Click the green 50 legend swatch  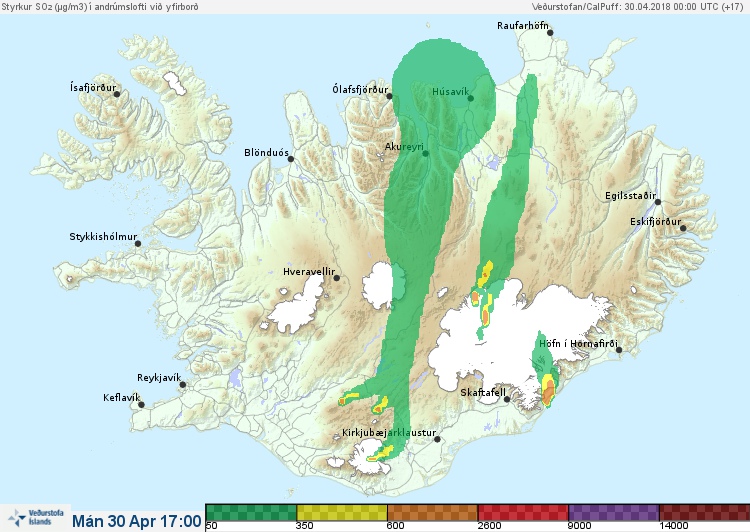(251, 512)
